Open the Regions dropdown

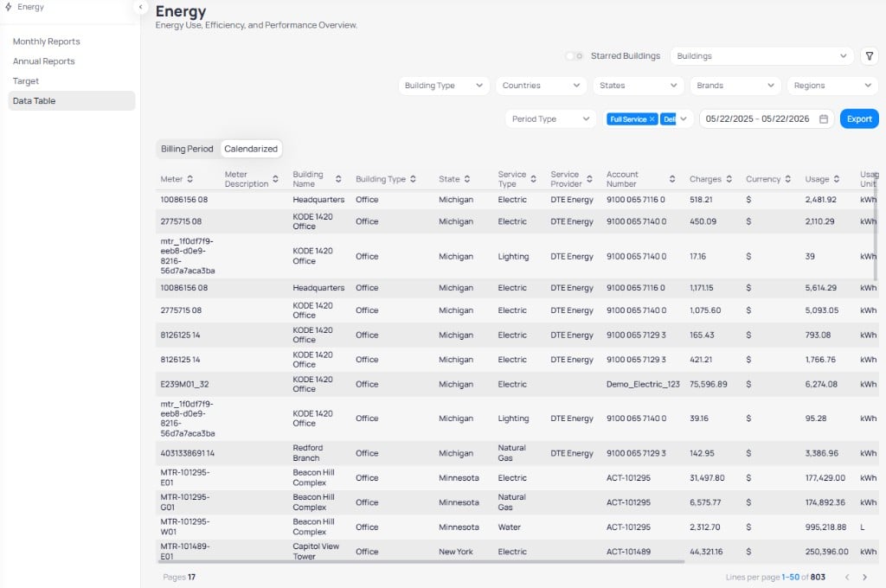point(832,86)
